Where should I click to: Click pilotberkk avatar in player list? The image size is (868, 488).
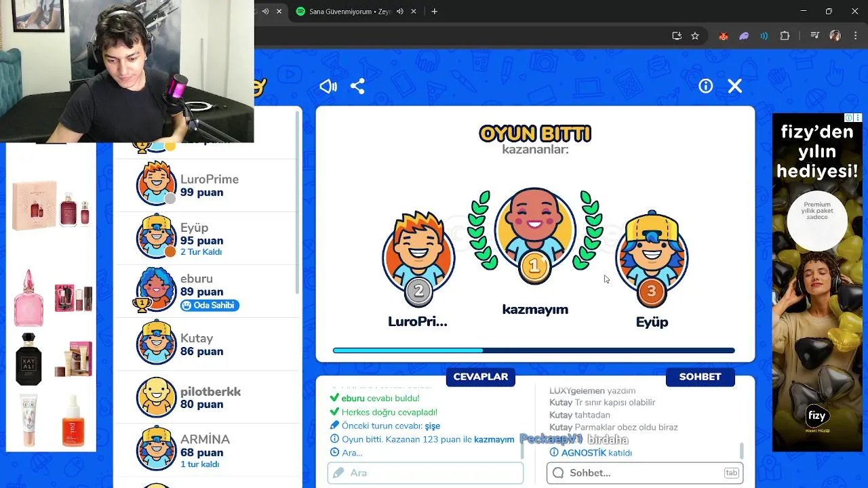click(157, 397)
